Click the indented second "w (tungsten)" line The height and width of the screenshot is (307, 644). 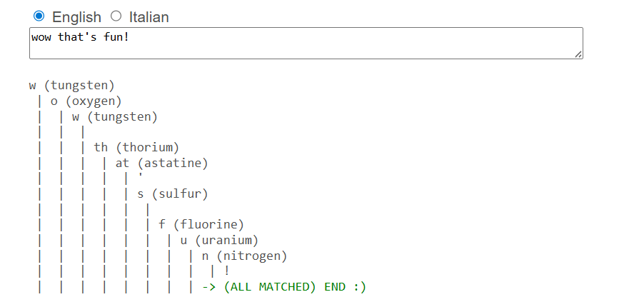114,117
